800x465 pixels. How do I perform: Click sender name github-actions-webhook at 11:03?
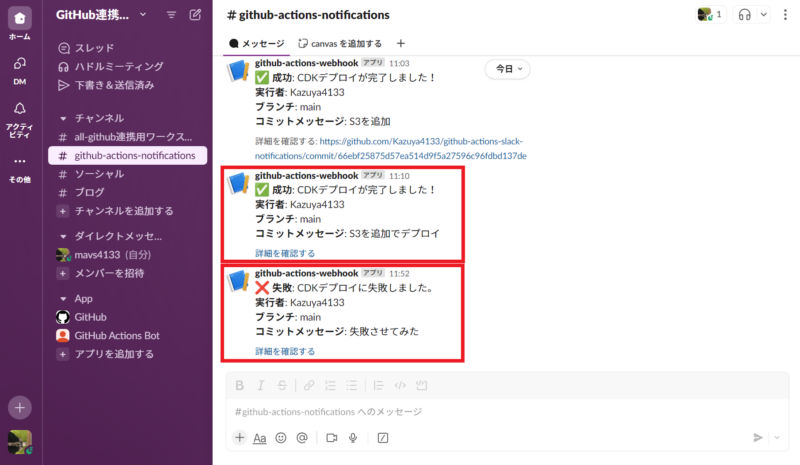coord(307,63)
